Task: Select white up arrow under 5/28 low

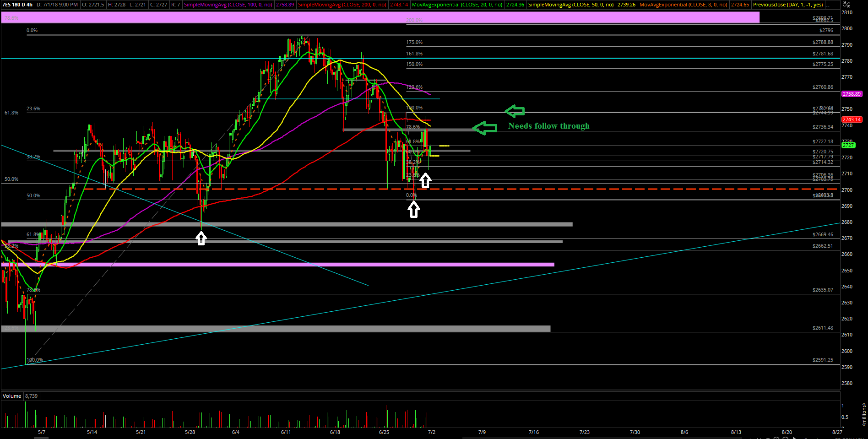Action: tap(201, 238)
